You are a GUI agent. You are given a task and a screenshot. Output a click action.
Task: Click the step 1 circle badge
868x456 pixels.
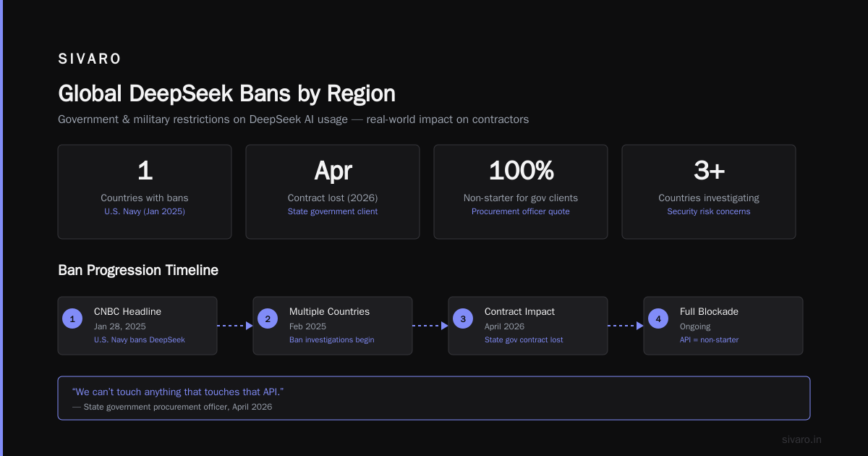(72, 318)
